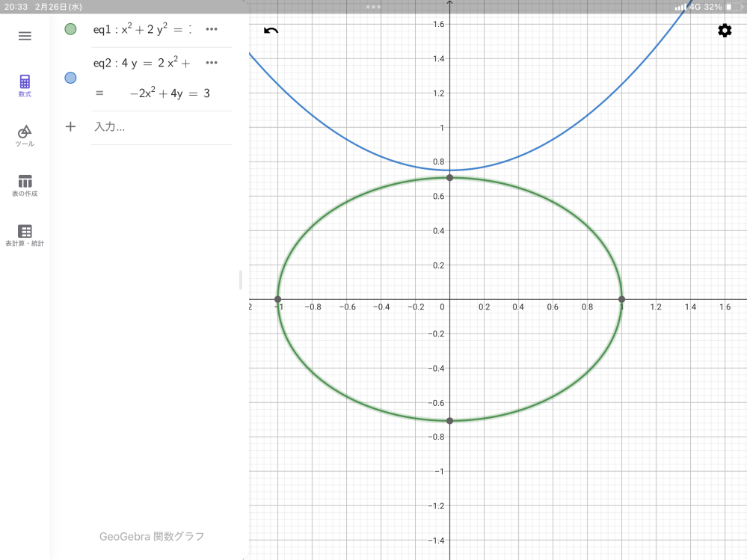Click the simplified form −2x² + 4y = 3

pos(169,93)
